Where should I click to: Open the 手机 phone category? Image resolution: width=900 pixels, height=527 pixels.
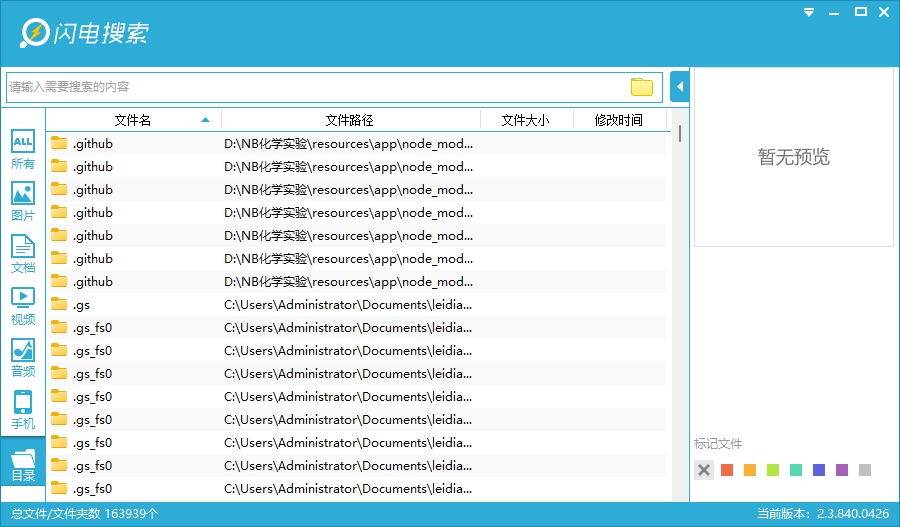pos(23,410)
